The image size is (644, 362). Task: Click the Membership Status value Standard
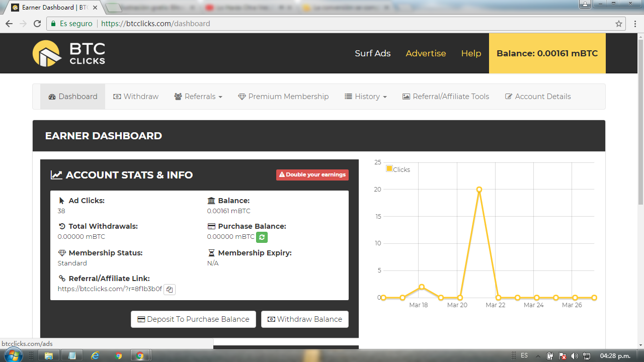pyautogui.click(x=72, y=263)
